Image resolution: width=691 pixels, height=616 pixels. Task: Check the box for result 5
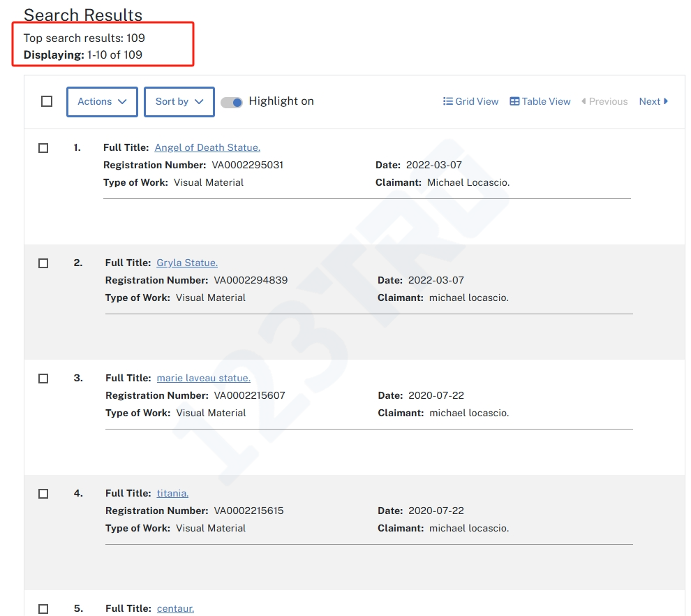[43, 608]
